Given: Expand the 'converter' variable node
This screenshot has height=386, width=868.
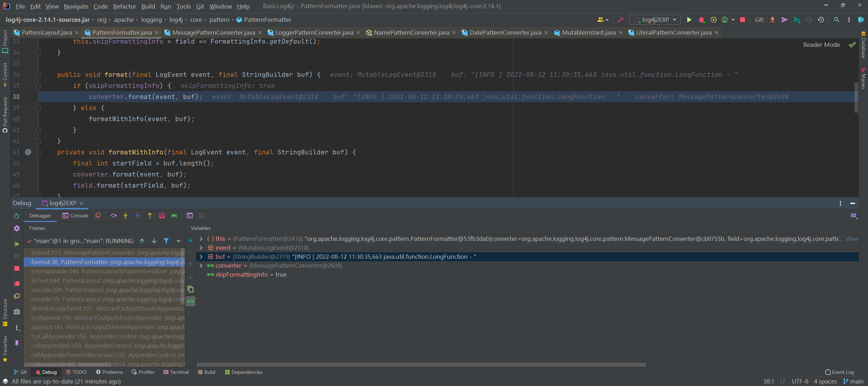Looking at the screenshot, I should coord(201,266).
